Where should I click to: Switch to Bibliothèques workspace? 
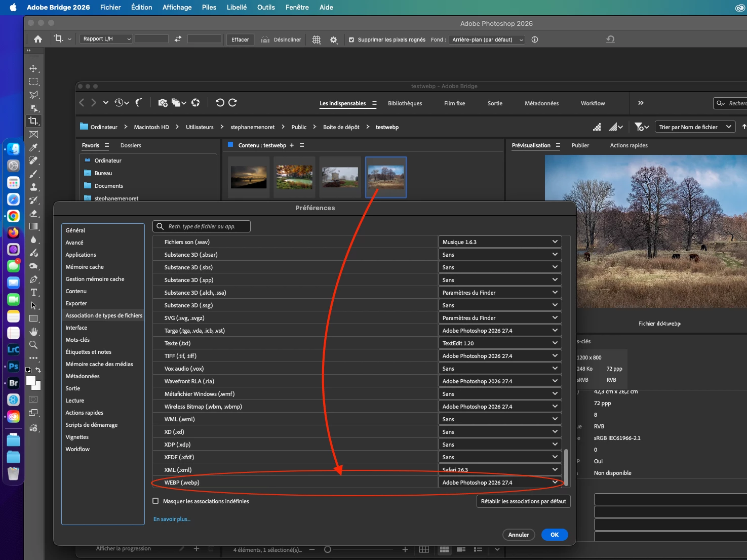[405, 103]
